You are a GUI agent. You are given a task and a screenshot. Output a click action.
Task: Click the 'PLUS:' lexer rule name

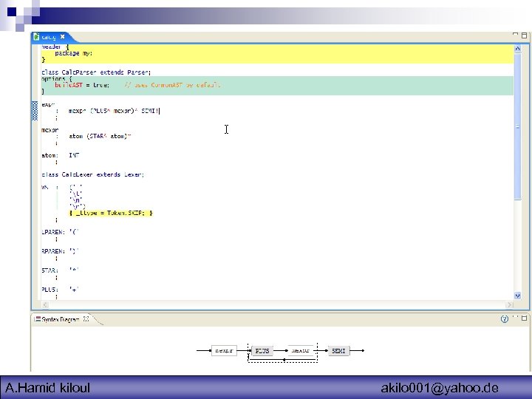coord(50,290)
